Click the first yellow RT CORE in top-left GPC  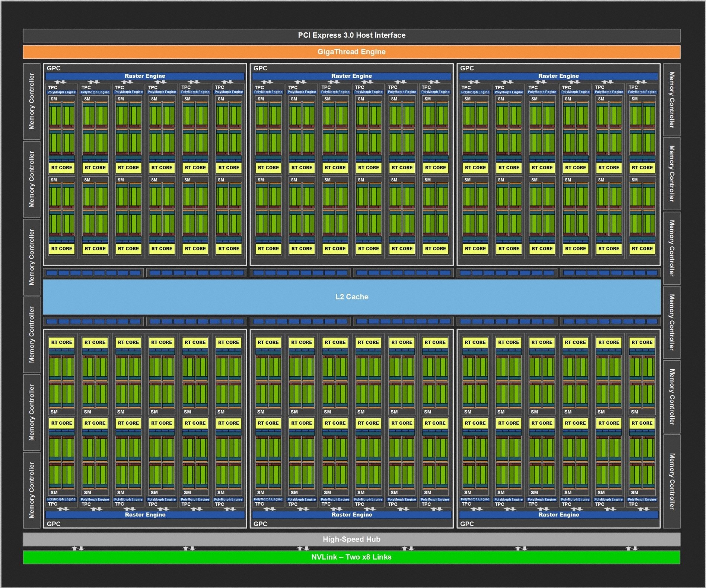(x=62, y=168)
